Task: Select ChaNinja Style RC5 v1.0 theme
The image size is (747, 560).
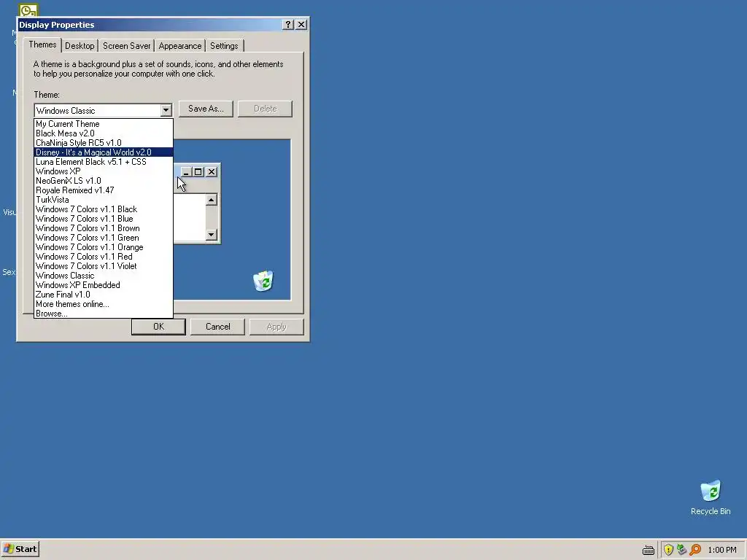Action: coord(104,143)
